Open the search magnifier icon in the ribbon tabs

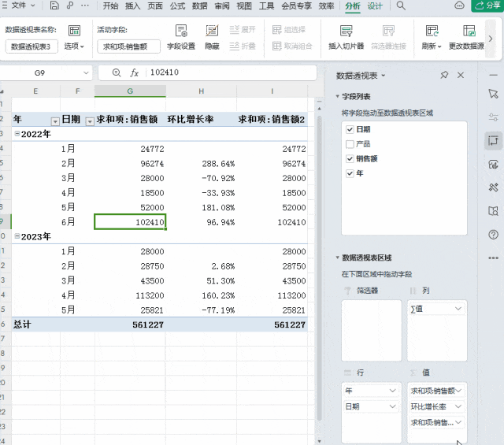401,6
